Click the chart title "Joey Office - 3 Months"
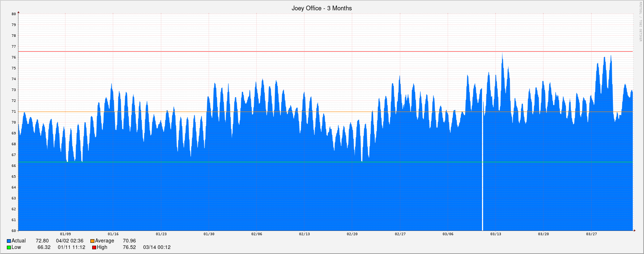 [x=321, y=8]
